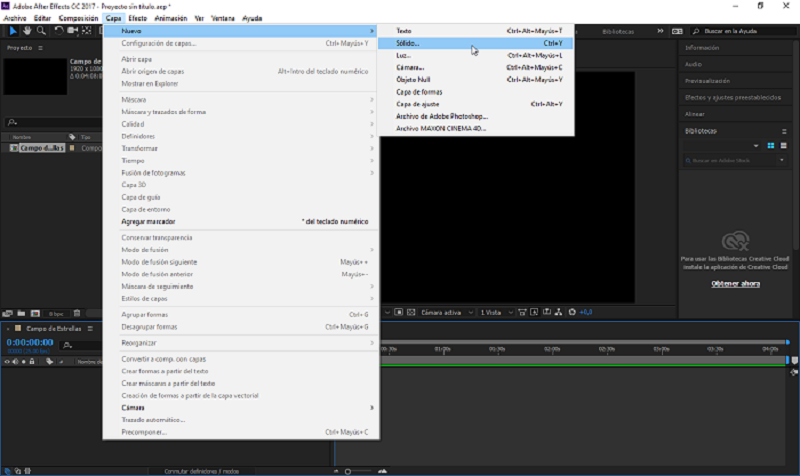Select the Selection arrow tool
Image resolution: width=800 pixels, height=476 pixels.
tap(13, 31)
